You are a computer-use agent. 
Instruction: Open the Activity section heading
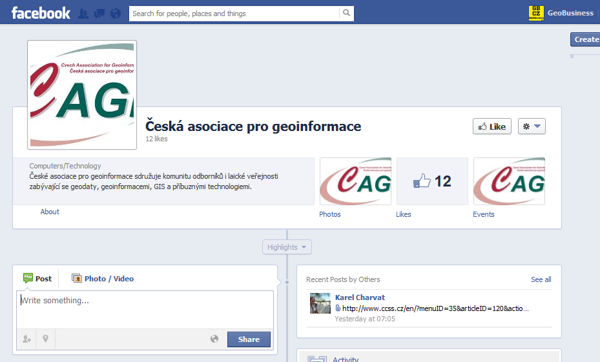point(346,359)
